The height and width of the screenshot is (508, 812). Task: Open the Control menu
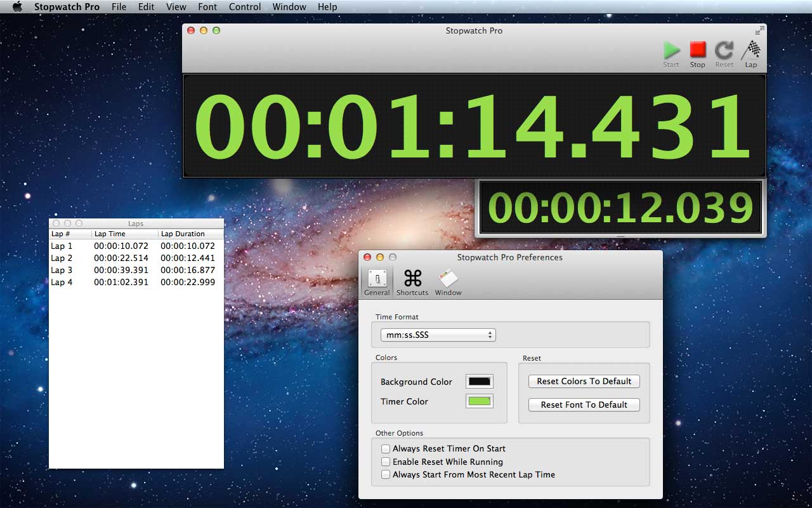coord(244,7)
